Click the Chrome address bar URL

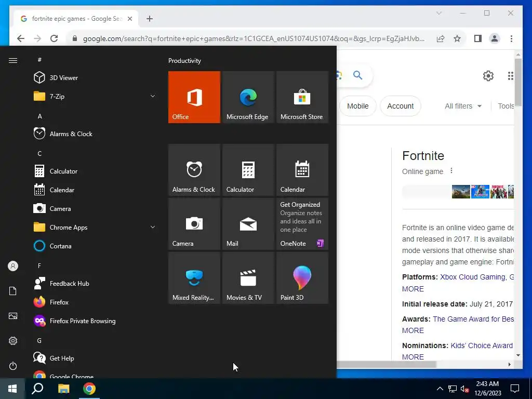[x=254, y=38]
